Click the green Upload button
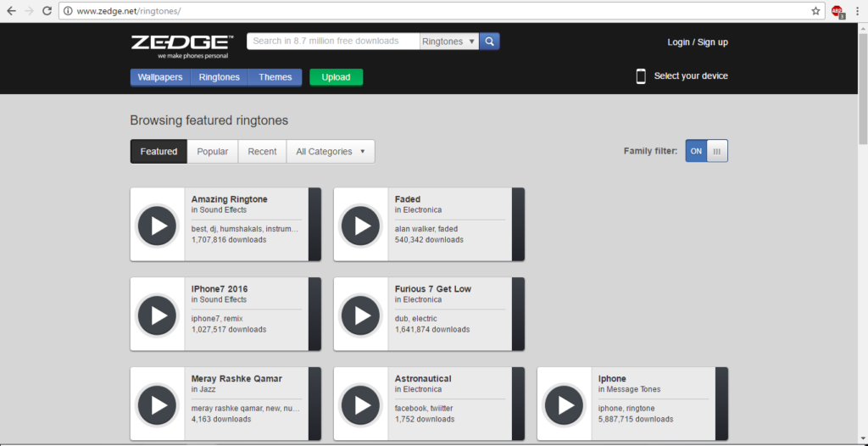Viewport: 868px width, 446px height. pyautogui.click(x=336, y=77)
